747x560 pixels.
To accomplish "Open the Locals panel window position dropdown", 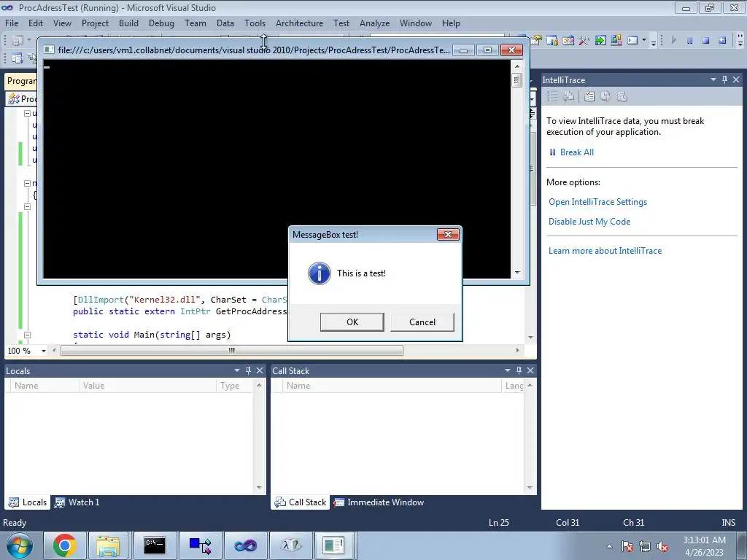I will 237,370.
